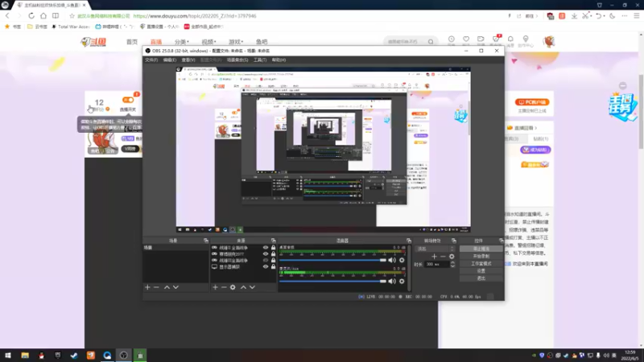Move scene down in Scenes panel
The height and width of the screenshot is (362, 644).
point(175,287)
